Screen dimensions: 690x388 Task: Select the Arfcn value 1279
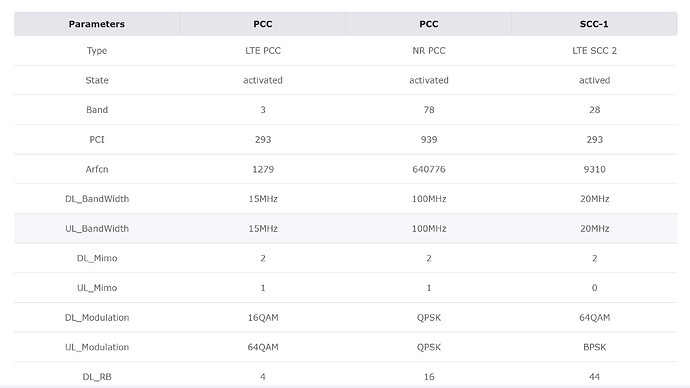(x=263, y=169)
